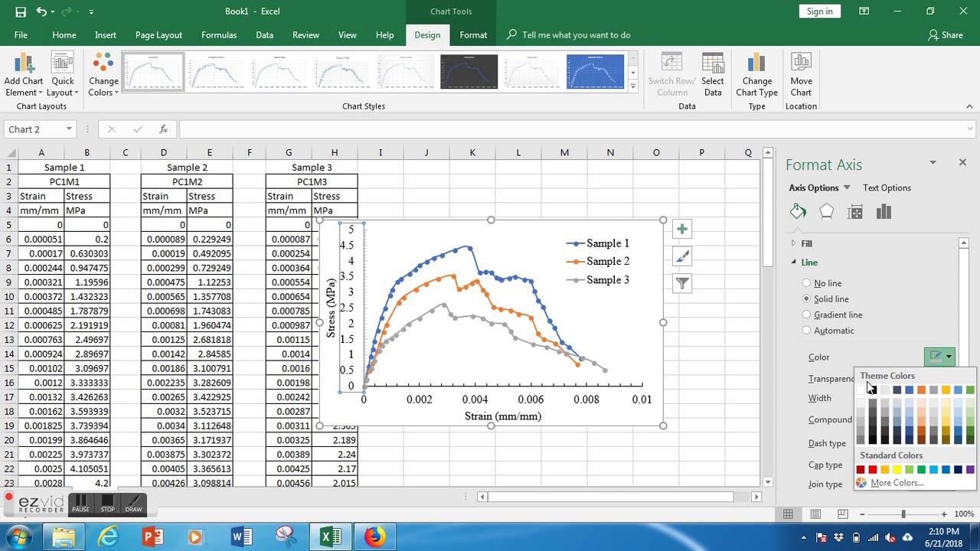980x551 pixels.
Task: Open the line Color dropdown button
Action: [939, 357]
